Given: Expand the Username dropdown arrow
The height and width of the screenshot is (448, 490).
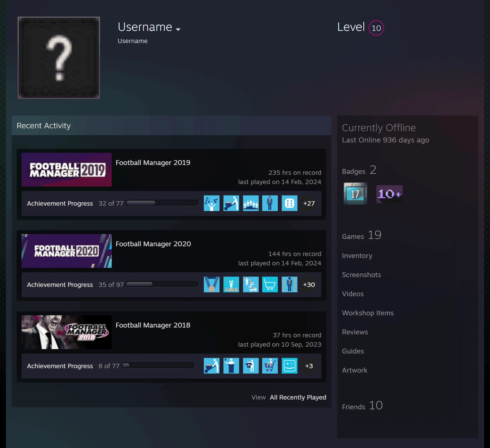Looking at the screenshot, I should (178, 29).
